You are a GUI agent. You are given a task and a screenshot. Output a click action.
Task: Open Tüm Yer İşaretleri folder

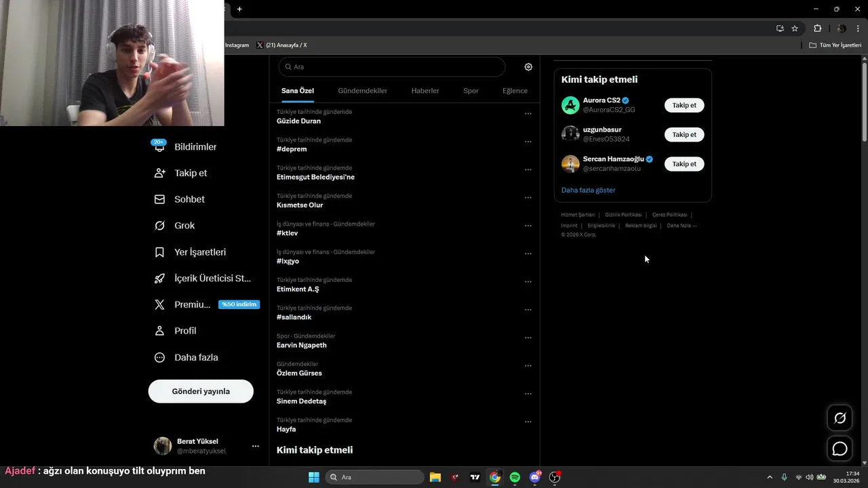(x=835, y=45)
